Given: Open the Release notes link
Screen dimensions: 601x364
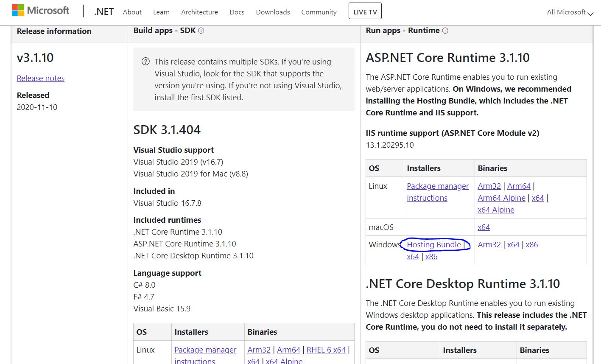Looking at the screenshot, I should 41,78.
